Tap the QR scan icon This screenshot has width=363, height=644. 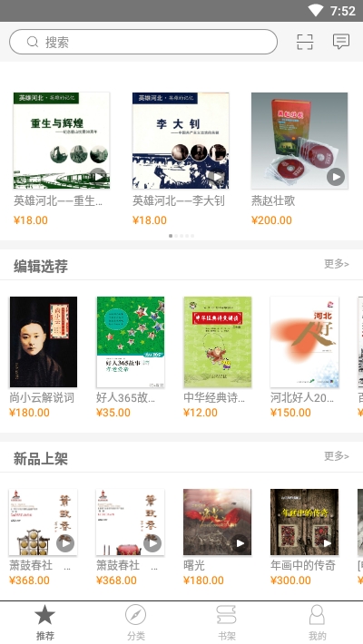(305, 42)
